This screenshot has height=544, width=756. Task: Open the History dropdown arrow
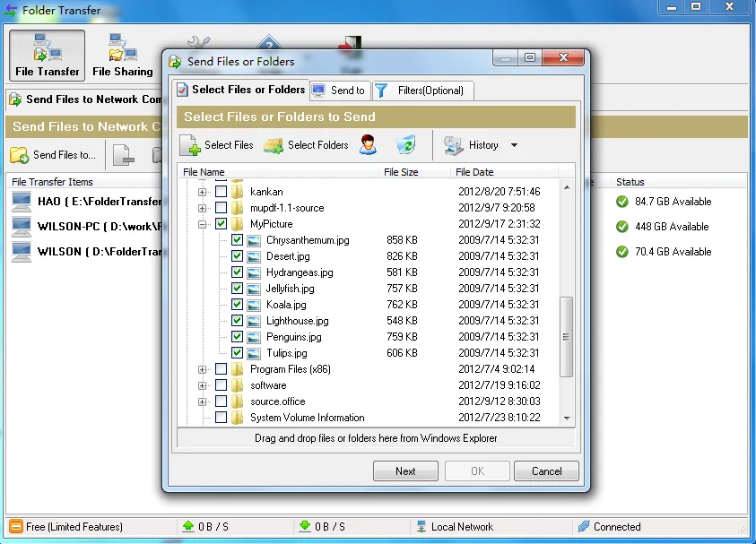pos(514,145)
